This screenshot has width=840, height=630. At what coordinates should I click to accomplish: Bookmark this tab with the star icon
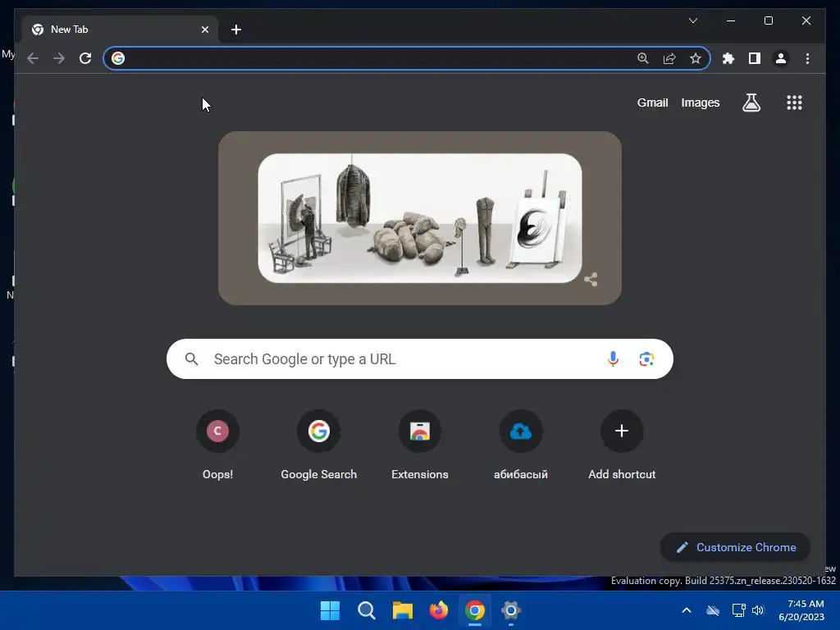(x=696, y=58)
